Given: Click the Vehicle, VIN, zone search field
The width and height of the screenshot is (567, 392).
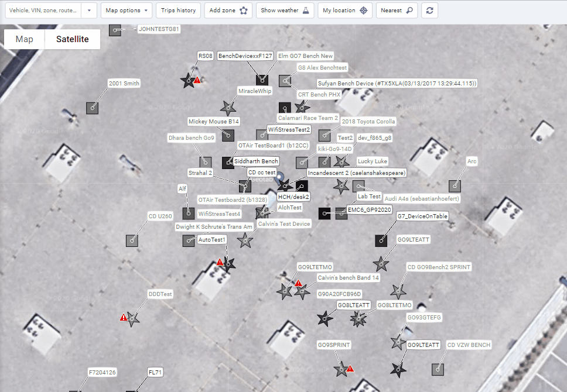Looking at the screenshot, I should click(x=41, y=11).
